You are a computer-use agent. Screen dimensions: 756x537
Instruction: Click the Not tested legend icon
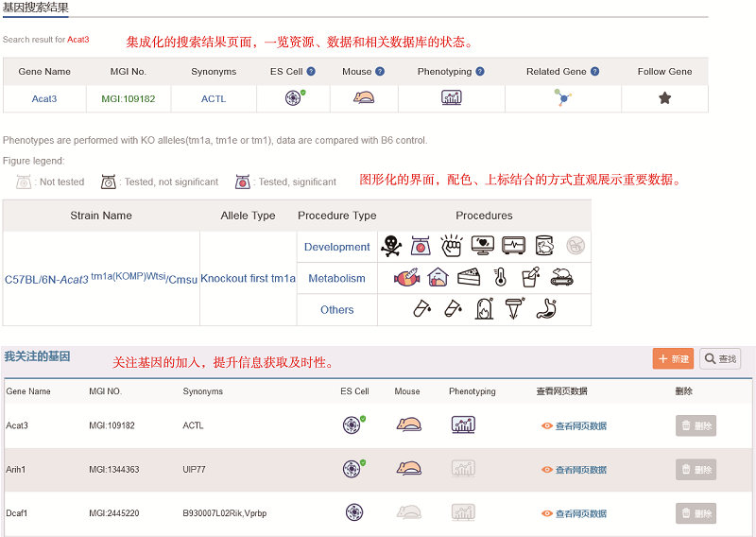click(24, 182)
